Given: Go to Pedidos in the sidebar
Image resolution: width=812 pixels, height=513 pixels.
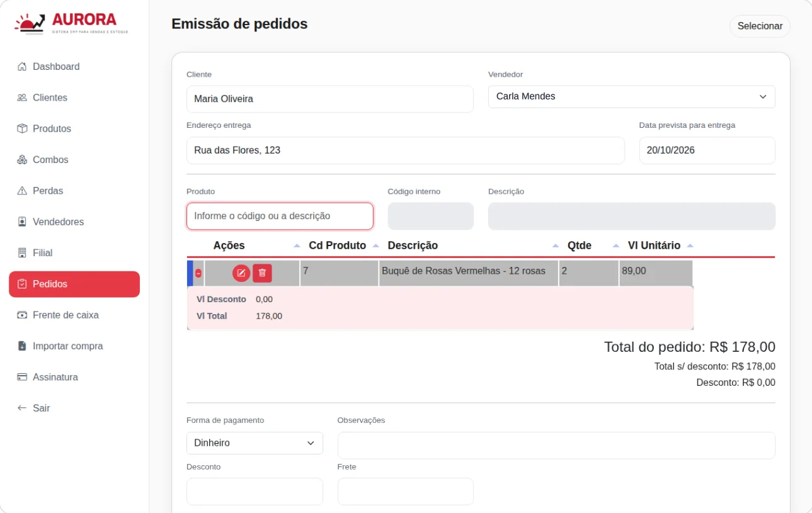Looking at the screenshot, I should [x=74, y=285].
